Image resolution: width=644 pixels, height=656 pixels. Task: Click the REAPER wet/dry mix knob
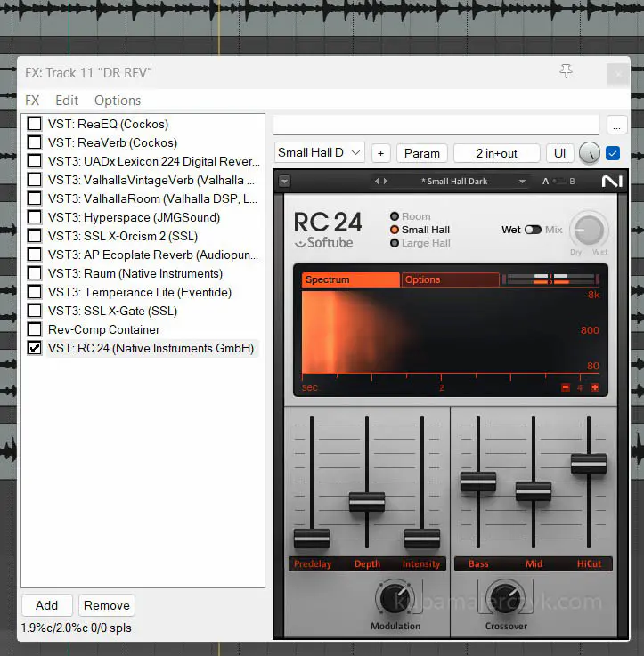pyautogui.click(x=589, y=153)
